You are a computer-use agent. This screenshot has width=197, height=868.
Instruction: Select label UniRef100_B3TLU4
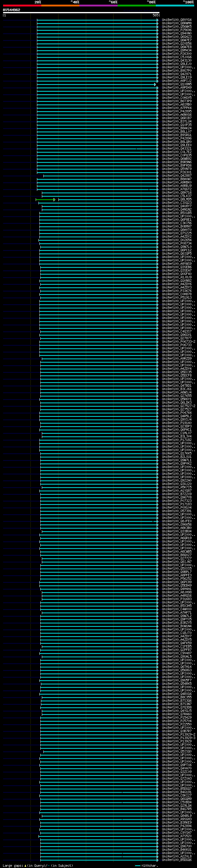(177, 122)
